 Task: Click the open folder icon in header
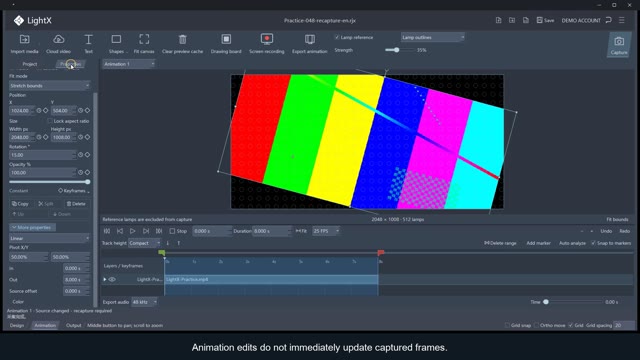[512, 20]
